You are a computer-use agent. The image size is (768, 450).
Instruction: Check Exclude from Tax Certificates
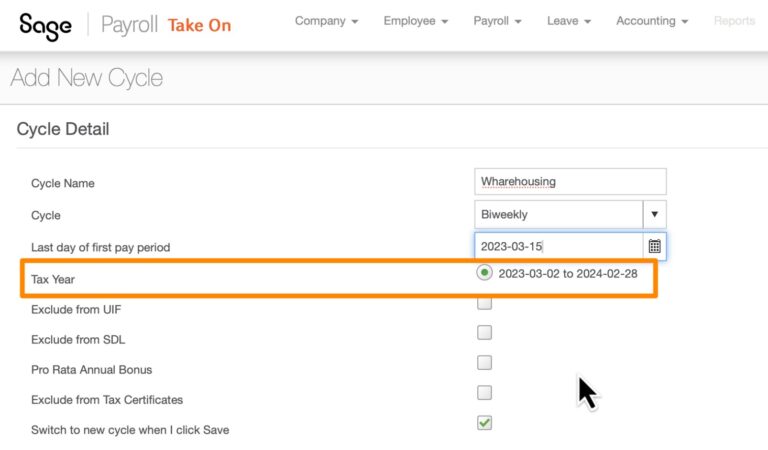pos(485,392)
